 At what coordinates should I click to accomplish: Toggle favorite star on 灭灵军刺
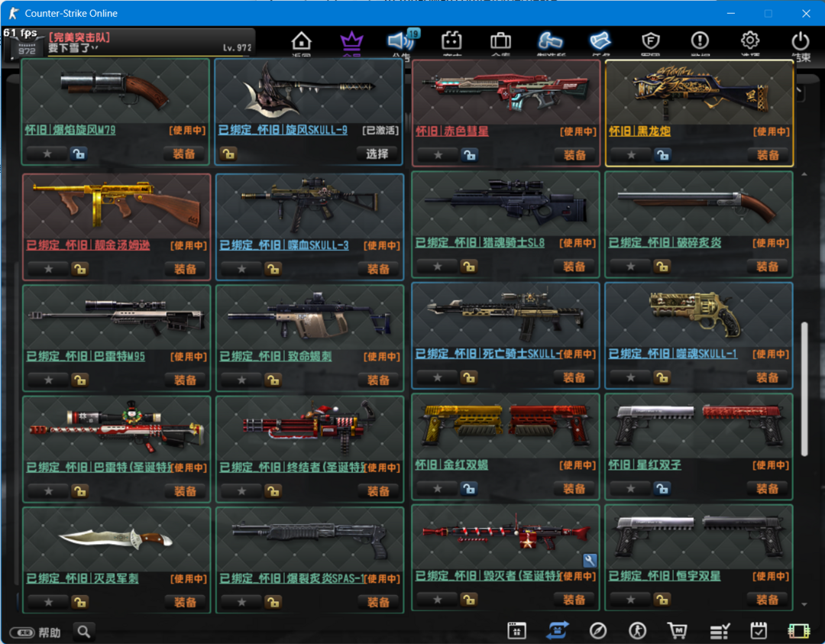[x=48, y=602]
